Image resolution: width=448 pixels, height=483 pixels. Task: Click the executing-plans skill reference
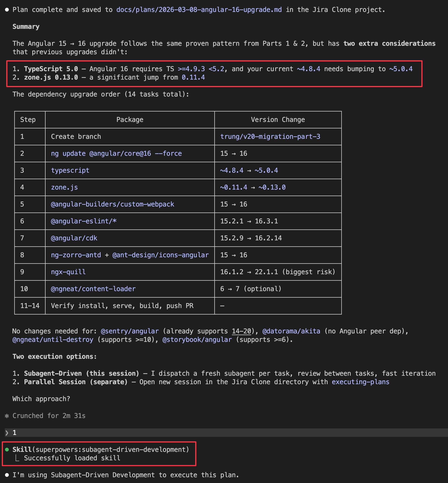pos(360,382)
